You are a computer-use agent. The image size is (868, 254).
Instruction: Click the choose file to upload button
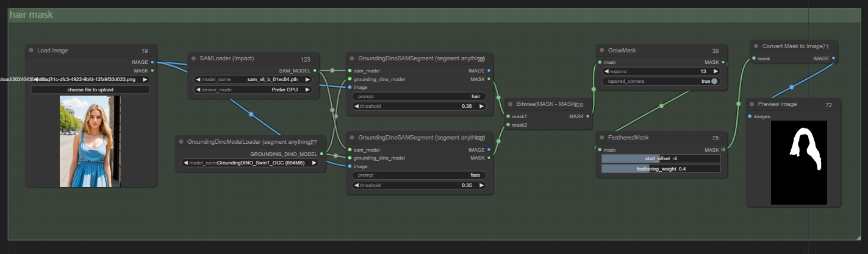coord(90,90)
